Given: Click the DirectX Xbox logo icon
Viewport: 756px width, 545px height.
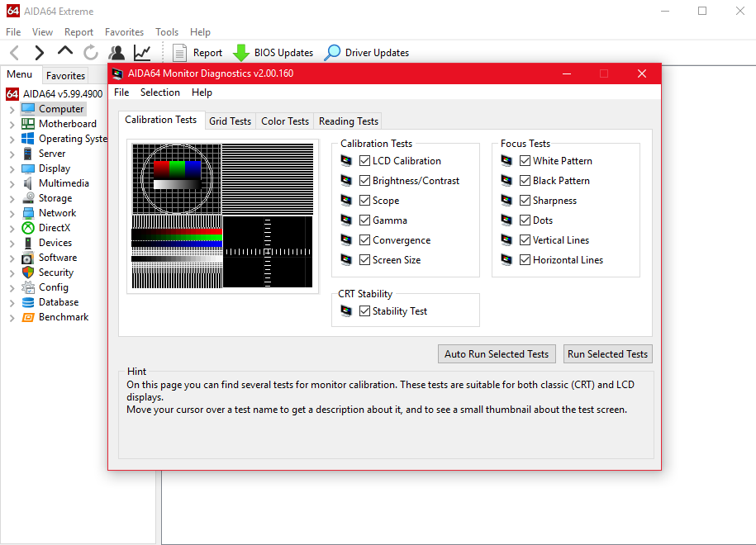Looking at the screenshot, I should coord(28,228).
